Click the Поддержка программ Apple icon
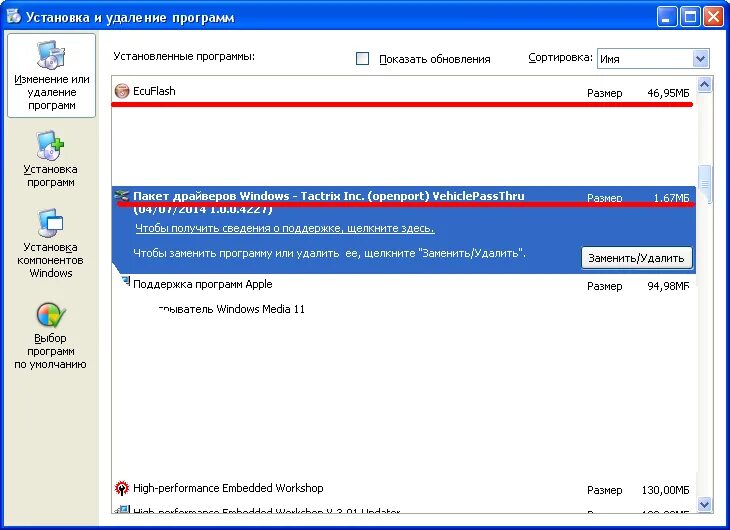The width and height of the screenshot is (730, 530). pyautogui.click(x=125, y=281)
